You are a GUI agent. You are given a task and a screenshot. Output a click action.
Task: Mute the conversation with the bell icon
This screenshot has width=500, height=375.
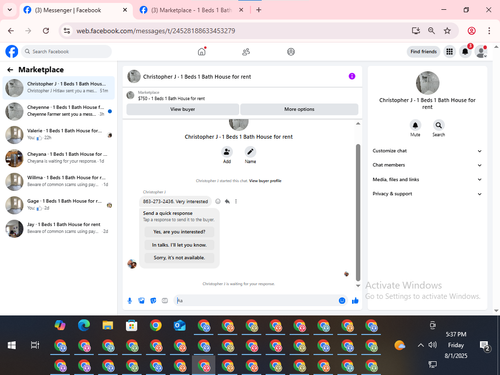pyautogui.click(x=415, y=125)
